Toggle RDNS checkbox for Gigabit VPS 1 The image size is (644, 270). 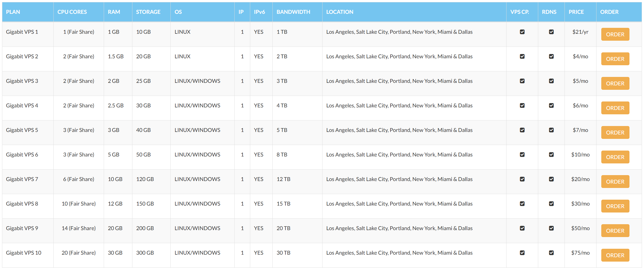coord(551,32)
